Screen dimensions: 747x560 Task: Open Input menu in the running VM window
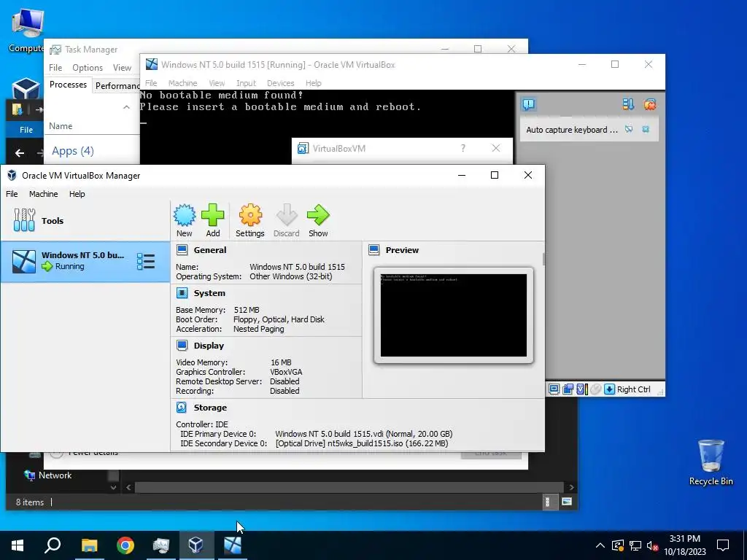[x=246, y=83]
